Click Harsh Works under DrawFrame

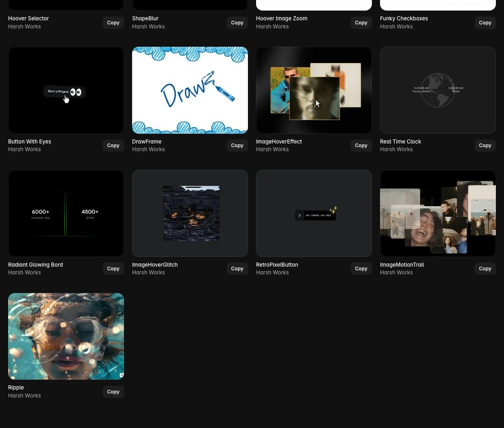(148, 149)
